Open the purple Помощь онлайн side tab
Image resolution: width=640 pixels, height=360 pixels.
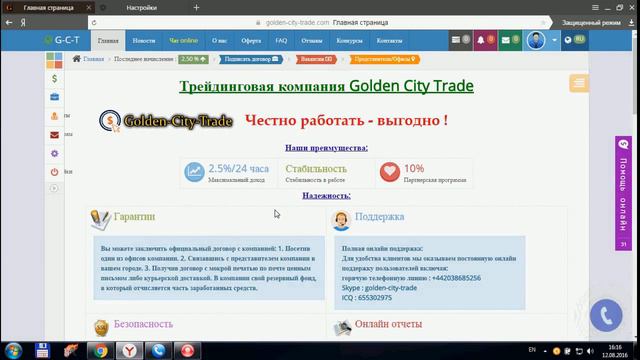[623, 193]
